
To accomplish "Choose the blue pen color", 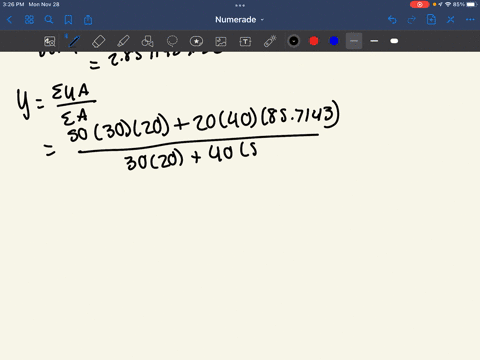I will tap(334, 41).
